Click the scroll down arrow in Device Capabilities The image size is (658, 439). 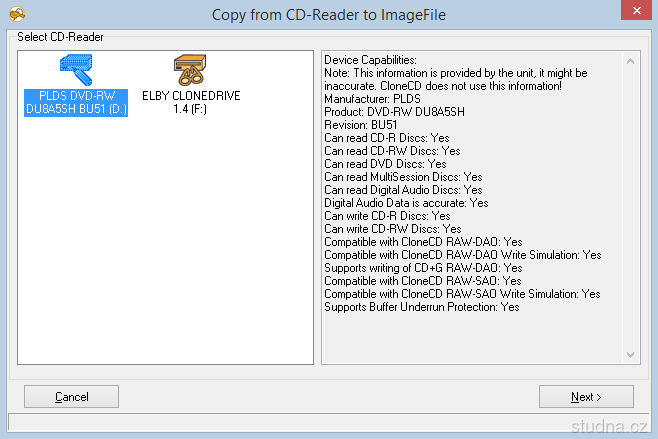630,354
